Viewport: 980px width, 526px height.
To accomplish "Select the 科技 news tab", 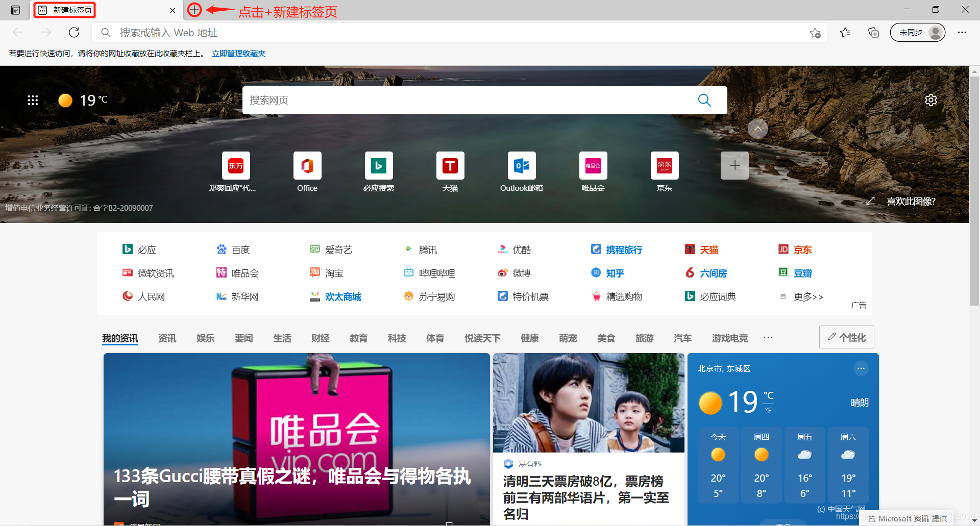I will point(397,338).
